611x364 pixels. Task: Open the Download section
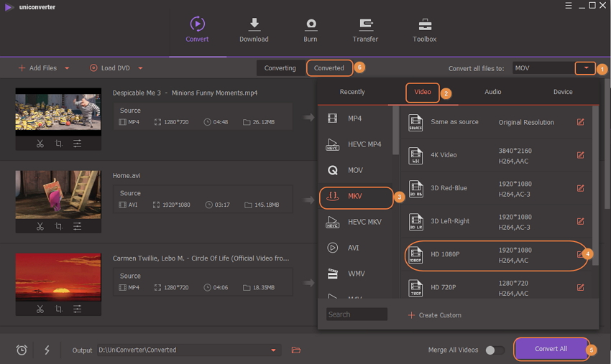coord(254,29)
